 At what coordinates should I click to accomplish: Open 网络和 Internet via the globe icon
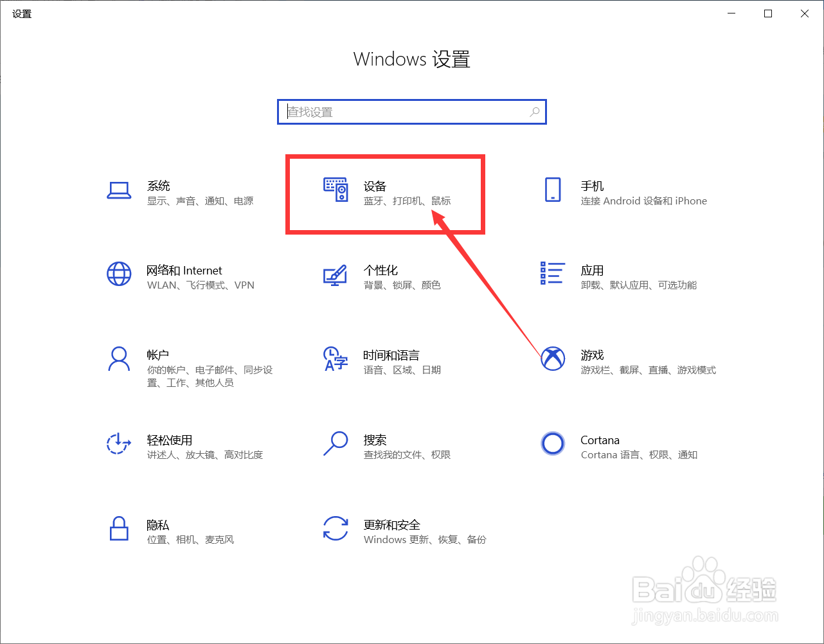point(119,275)
